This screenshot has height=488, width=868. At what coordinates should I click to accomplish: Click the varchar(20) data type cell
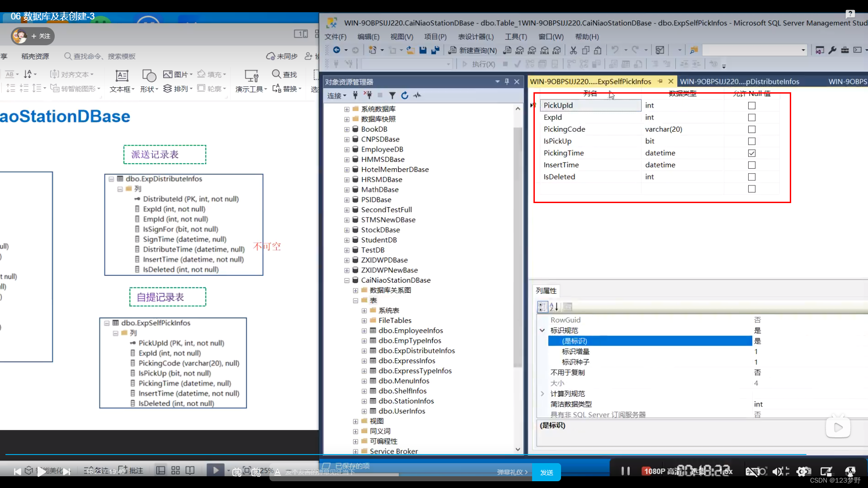point(682,129)
